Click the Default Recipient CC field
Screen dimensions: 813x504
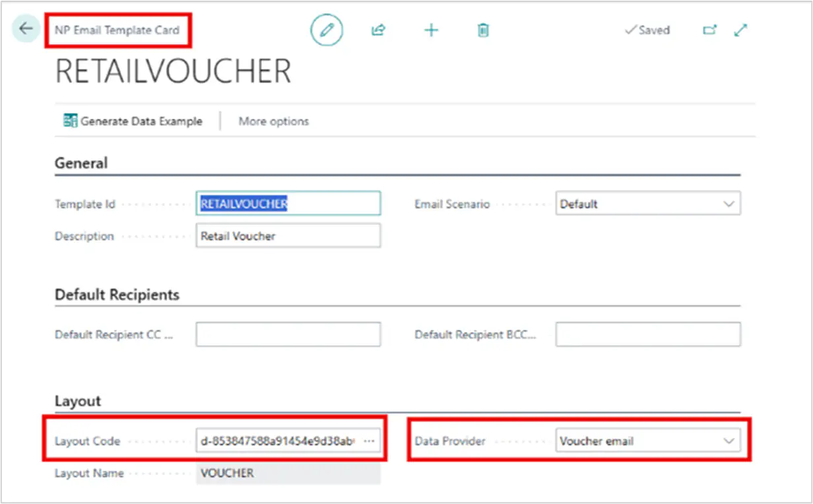tap(288, 334)
